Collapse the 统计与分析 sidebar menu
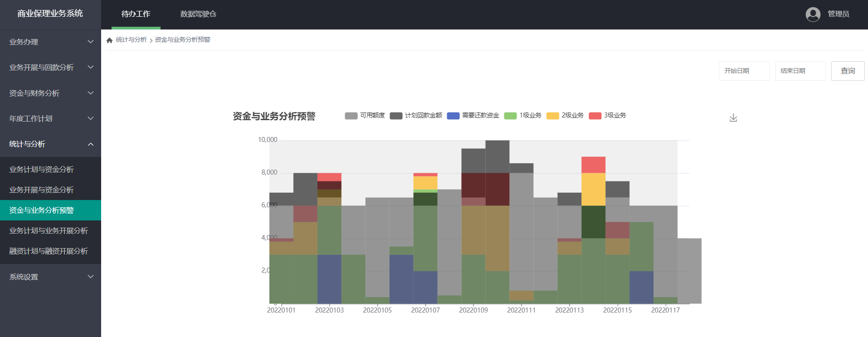 (x=50, y=144)
